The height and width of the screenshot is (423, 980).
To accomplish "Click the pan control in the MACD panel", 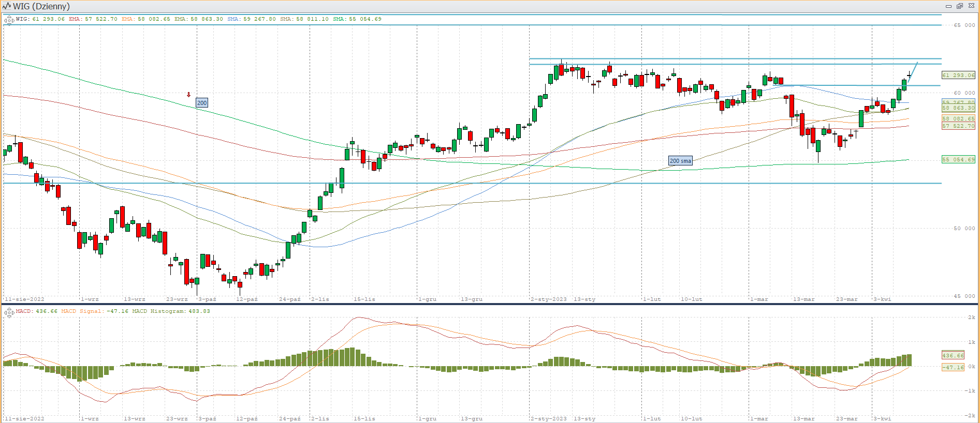I will tap(9, 312).
